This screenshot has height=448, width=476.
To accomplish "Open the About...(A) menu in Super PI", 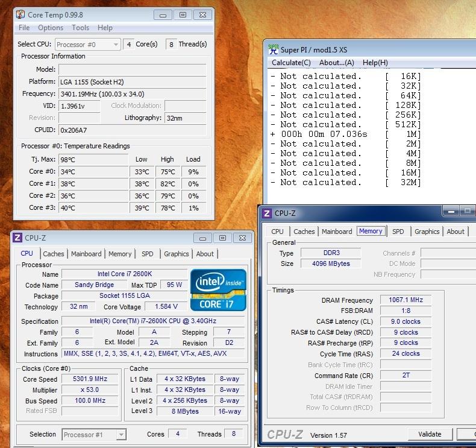I will [337, 63].
